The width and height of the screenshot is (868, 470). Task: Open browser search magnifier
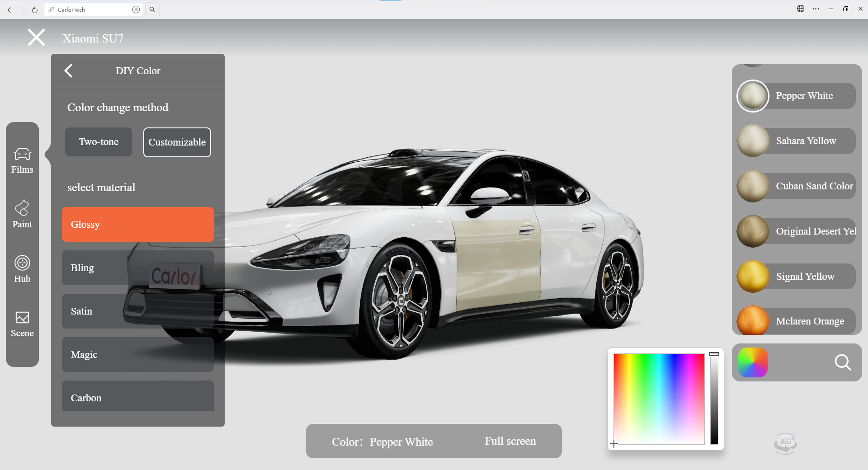pos(152,9)
